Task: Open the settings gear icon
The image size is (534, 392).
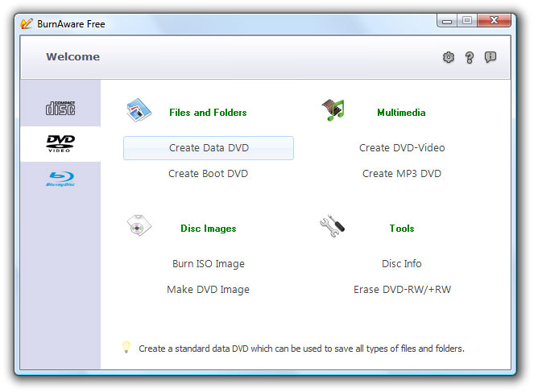Action: point(448,57)
